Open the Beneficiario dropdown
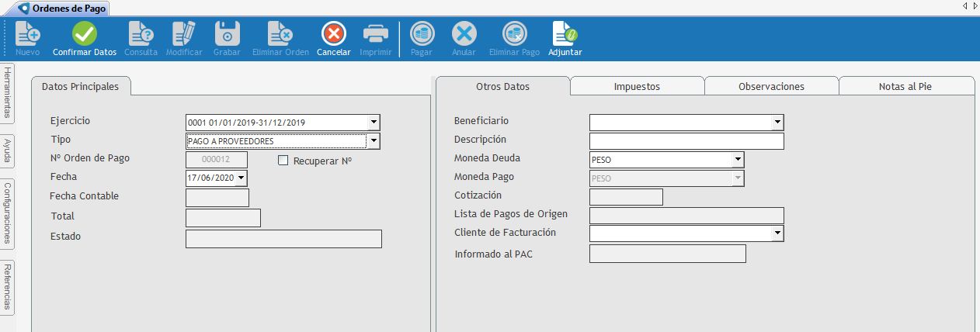The height and width of the screenshot is (332, 980). 777,123
